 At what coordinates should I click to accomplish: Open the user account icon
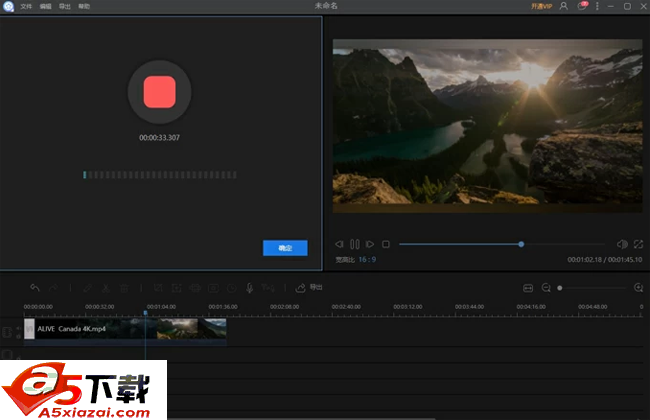point(564,6)
